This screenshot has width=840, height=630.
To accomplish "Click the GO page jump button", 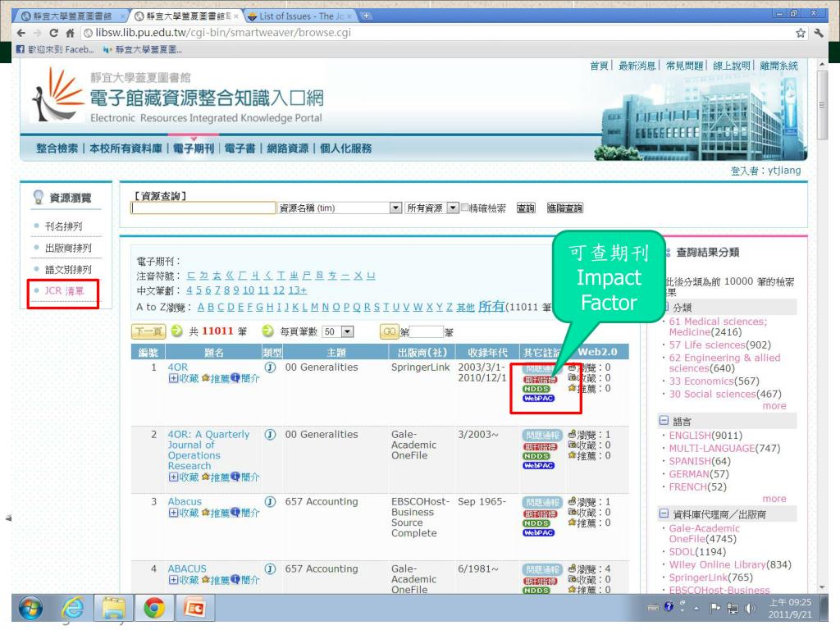I will (389, 331).
